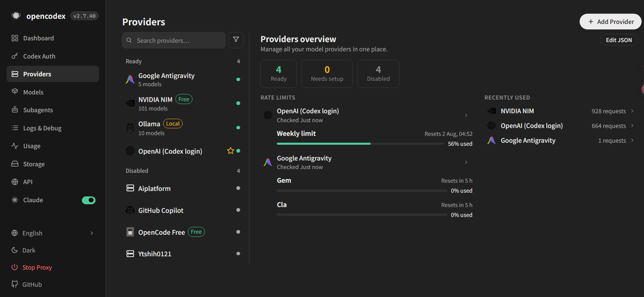Click the OpenCode Free icon
Image resolution: width=644 pixels, height=297 pixels.
point(130,232)
